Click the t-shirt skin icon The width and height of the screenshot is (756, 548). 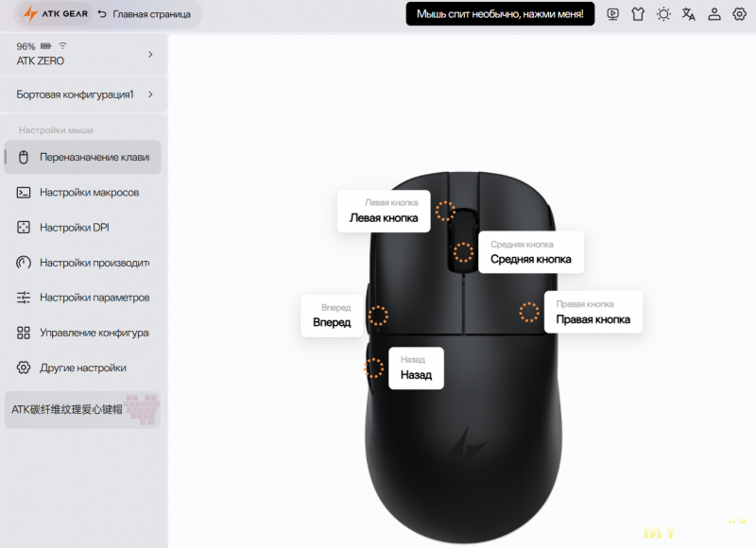(638, 14)
